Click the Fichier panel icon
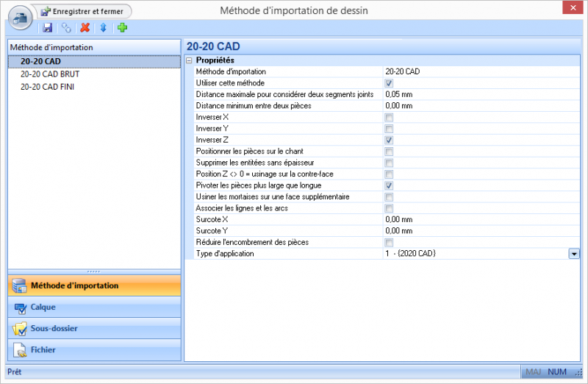Screen dimensions: 588x384 (x=20, y=350)
